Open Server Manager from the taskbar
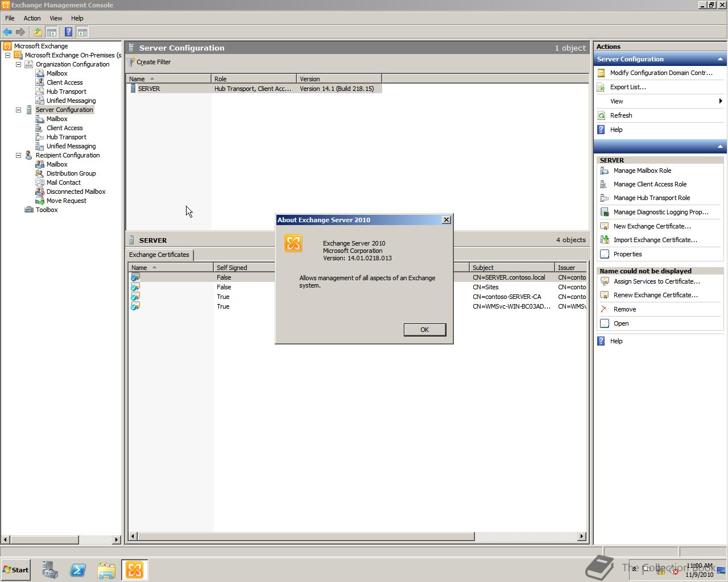Screen dimensions: 728x582 [49, 570]
